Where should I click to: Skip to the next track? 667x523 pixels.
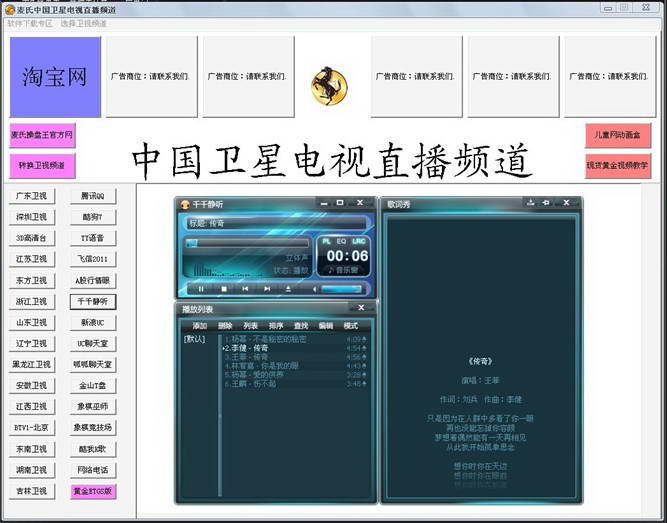tap(267, 289)
